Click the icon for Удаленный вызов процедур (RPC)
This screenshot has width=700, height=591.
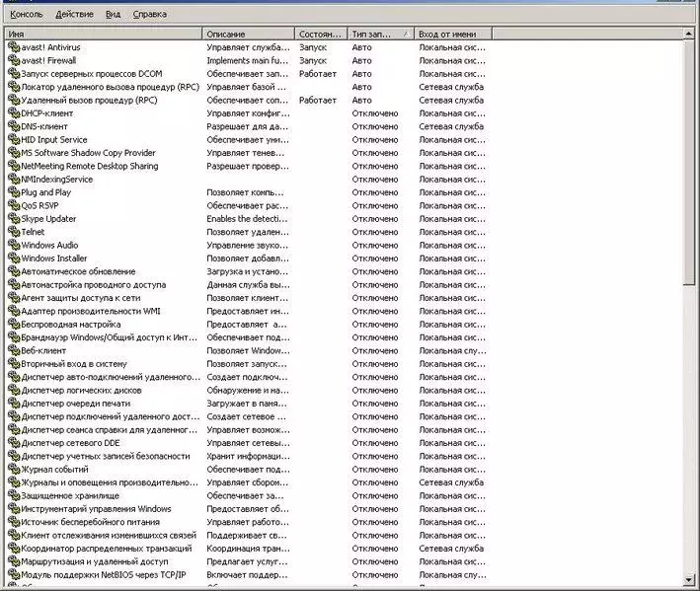(x=14, y=100)
